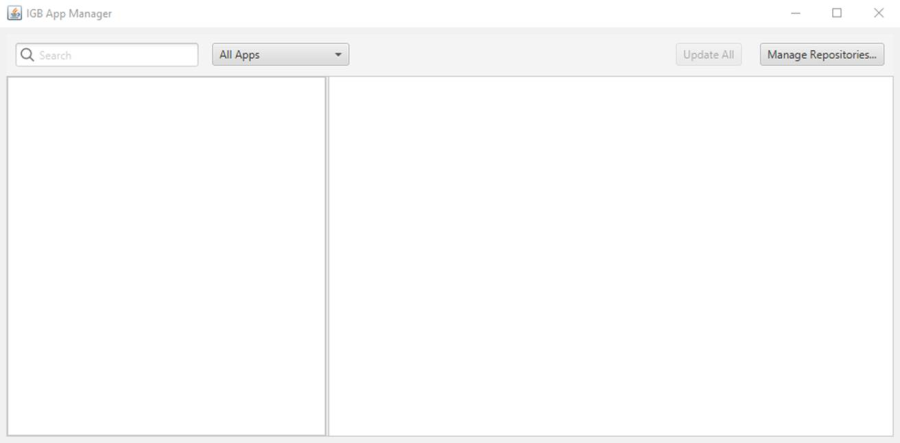Maximize the IGB App Manager window
The width and height of the screenshot is (900, 443).
point(837,13)
